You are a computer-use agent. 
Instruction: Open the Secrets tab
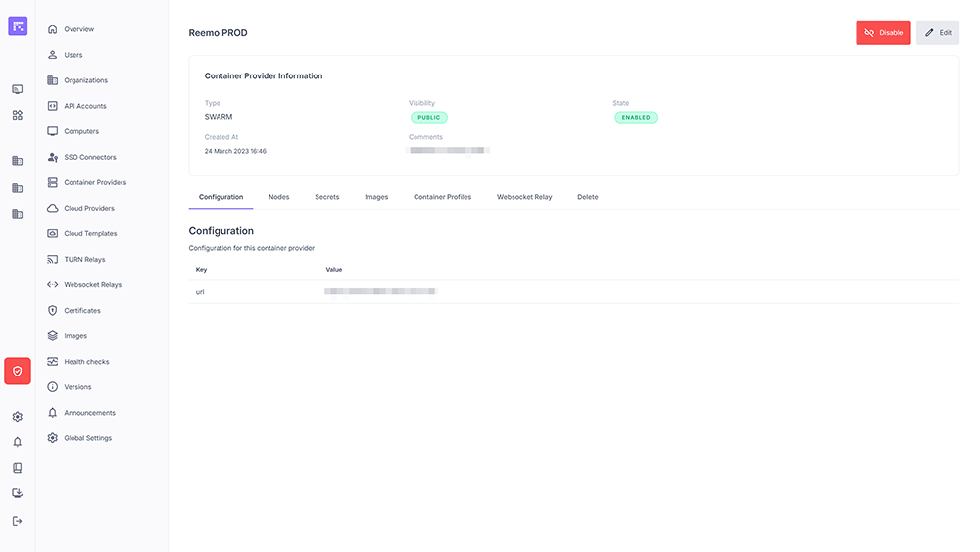(327, 197)
